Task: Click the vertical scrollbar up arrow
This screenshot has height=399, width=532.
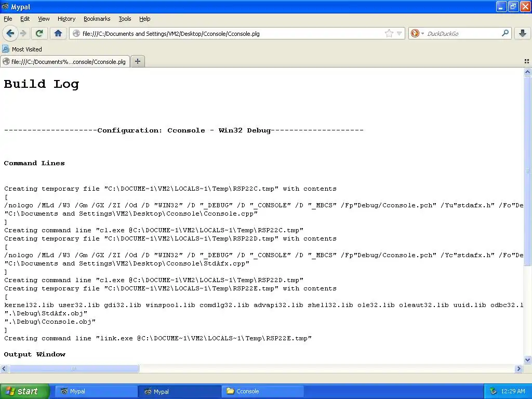Action: pos(527,72)
